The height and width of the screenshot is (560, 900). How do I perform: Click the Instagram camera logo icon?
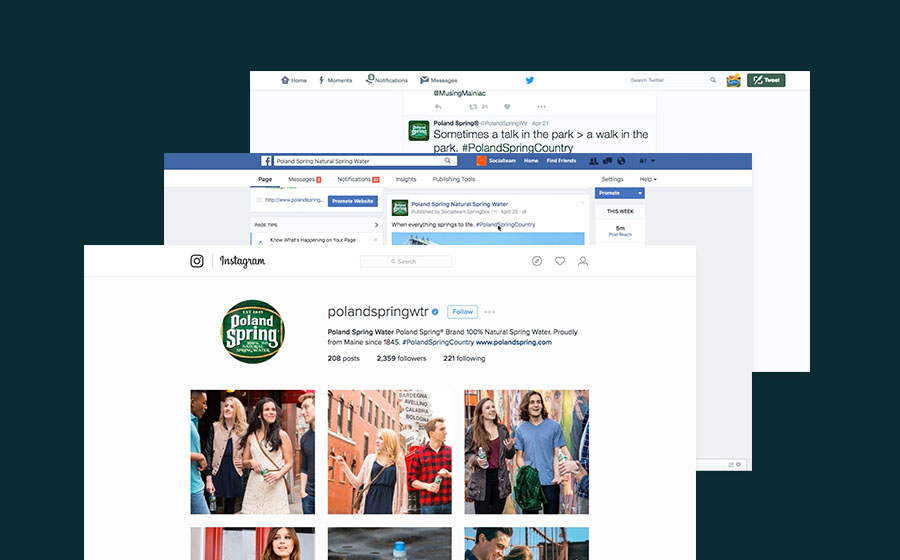(197, 261)
